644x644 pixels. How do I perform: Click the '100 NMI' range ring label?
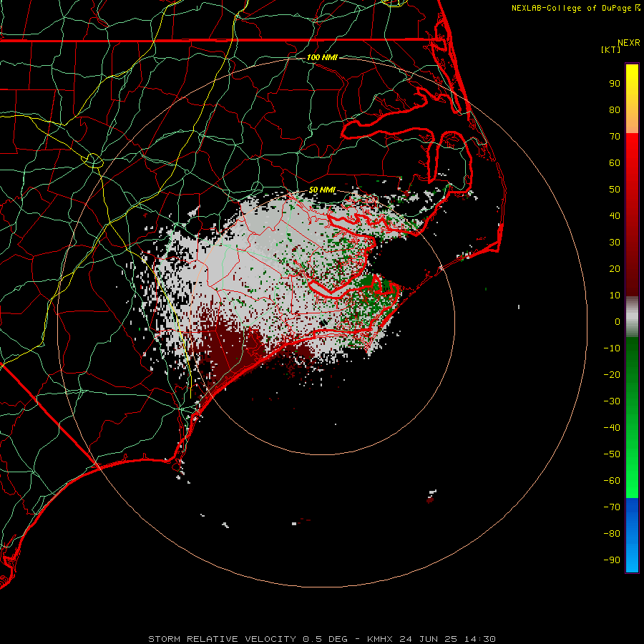(322, 57)
